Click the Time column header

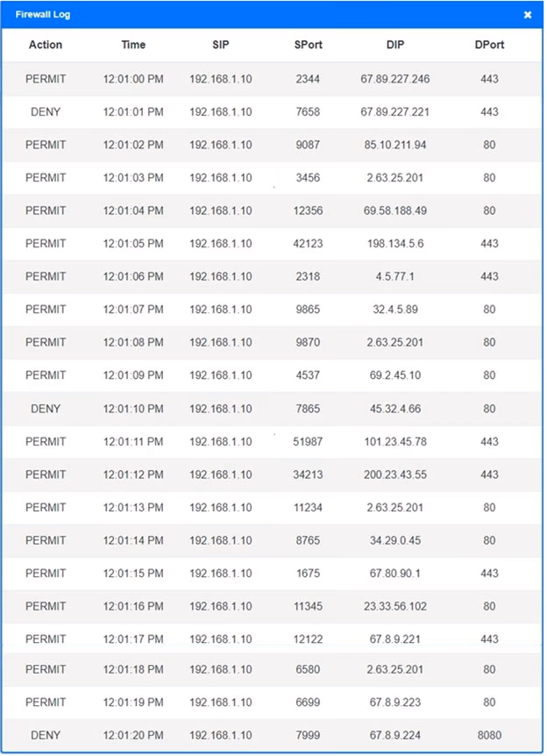[133, 45]
